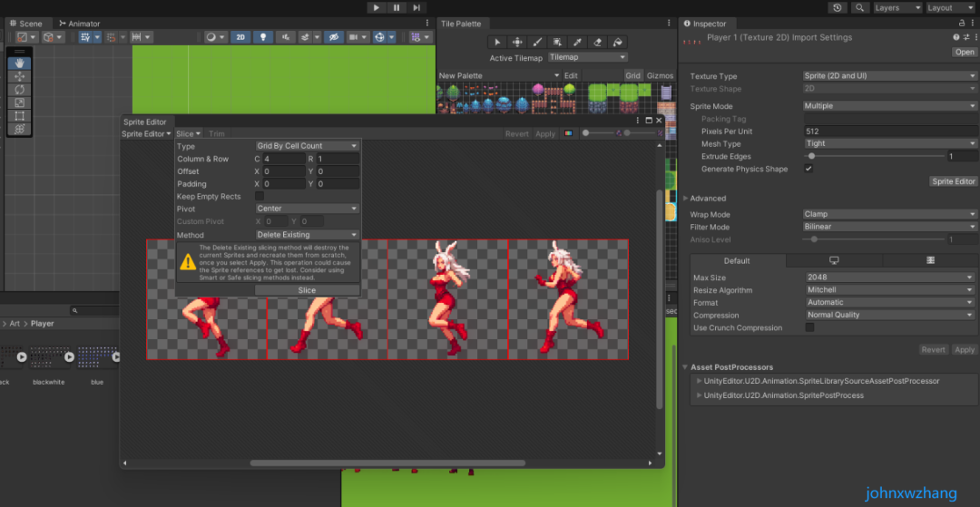Click Apply button at Inspector bottom

[965, 350]
